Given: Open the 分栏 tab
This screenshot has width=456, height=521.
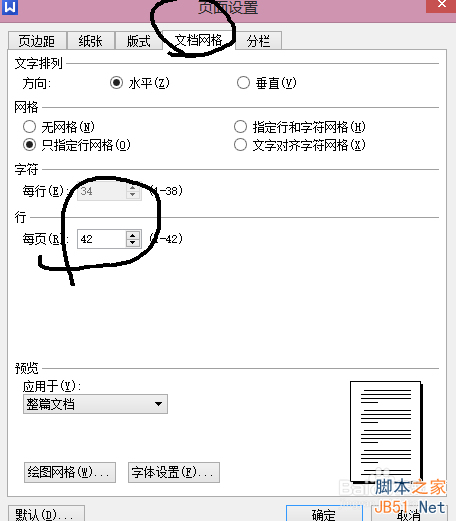Looking at the screenshot, I should point(258,41).
